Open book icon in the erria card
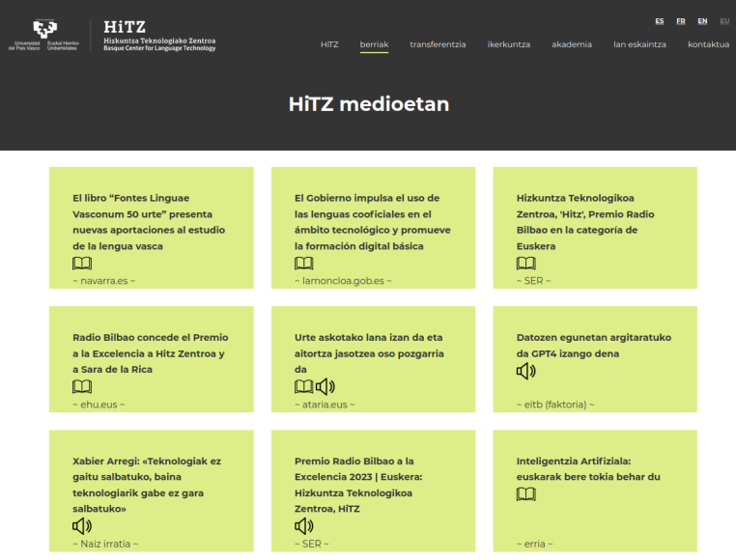 [526, 493]
